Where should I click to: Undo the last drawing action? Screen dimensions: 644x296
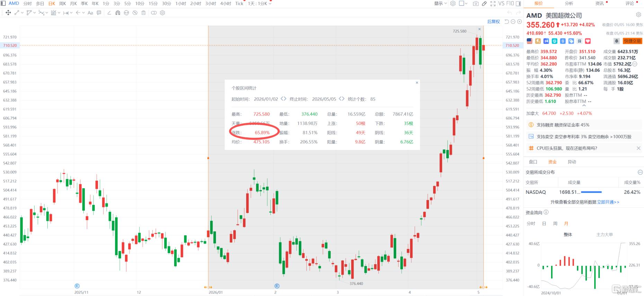[x=510, y=13]
